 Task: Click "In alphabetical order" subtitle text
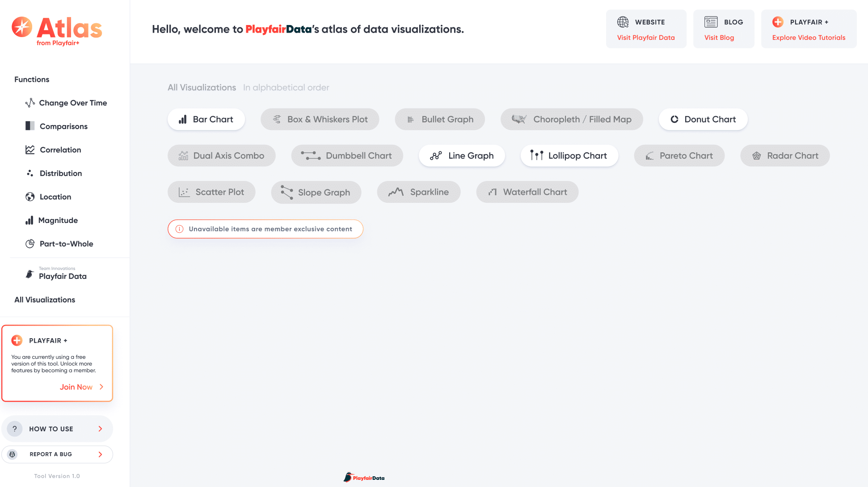(x=286, y=88)
